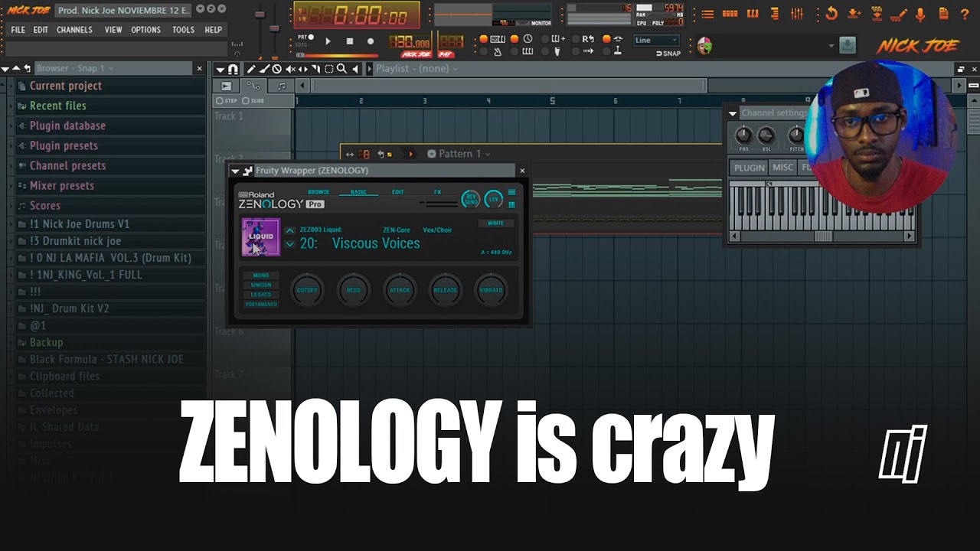980x551 pixels.
Task: Click the next preset down chevron in ZENOLOGY
Action: (289, 244)
